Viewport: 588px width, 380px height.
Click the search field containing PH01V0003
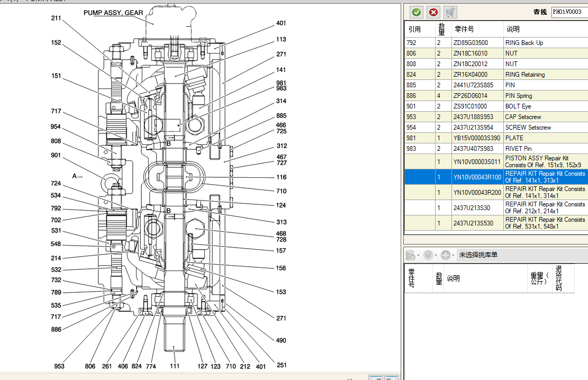(569, 12)
